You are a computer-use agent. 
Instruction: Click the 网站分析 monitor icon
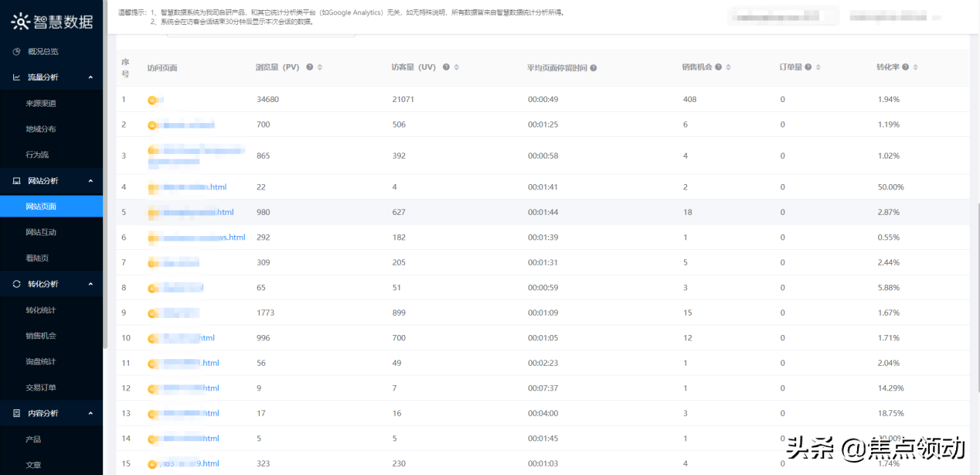point(17,180)
